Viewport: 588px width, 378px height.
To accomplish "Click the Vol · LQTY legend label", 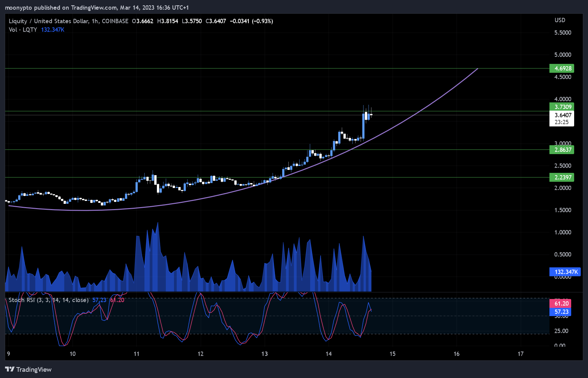I will (23, 30).
